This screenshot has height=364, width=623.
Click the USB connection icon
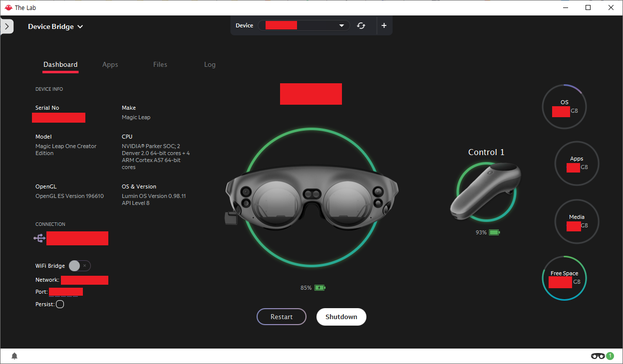click(39, 238)
